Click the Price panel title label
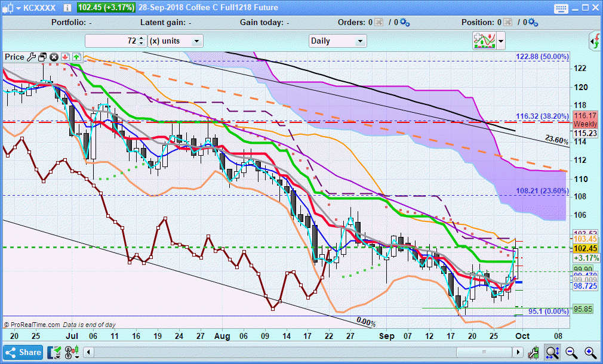Screen dimensions: 603x364 [x=14, y=57]
